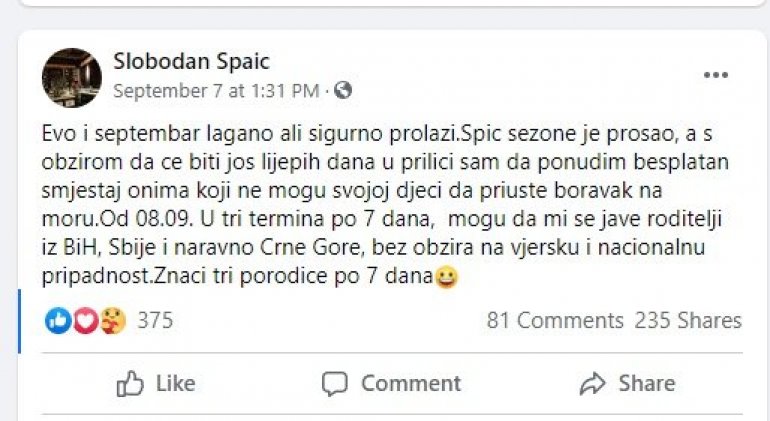Open the September 7 post timestamp
Image resolution: width=770 pixels, height=421 pixels.
[x=214, y=91]
